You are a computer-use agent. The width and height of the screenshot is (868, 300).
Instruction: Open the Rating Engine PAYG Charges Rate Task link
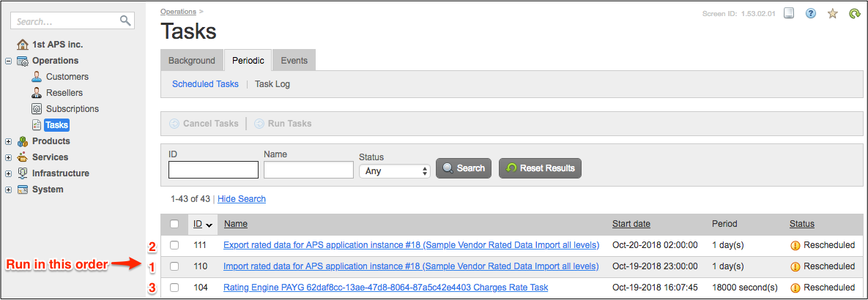click(385, 288)
